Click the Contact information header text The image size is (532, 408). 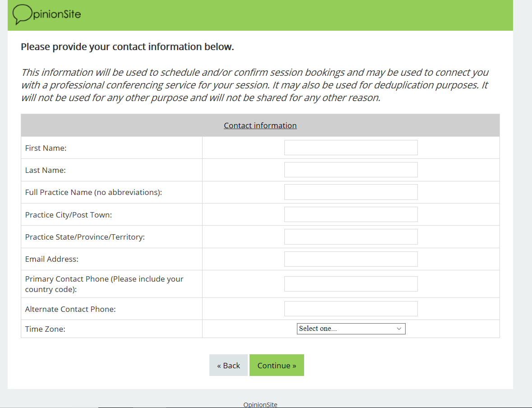[260, 125]
